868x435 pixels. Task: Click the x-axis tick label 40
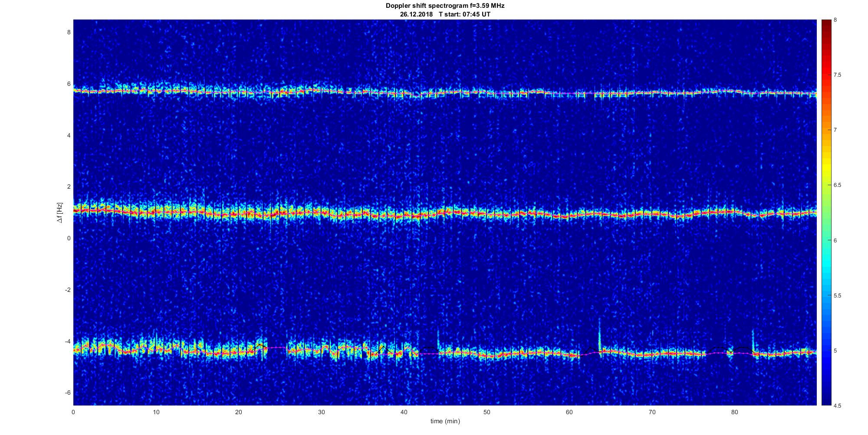click(x=404, y=412)
